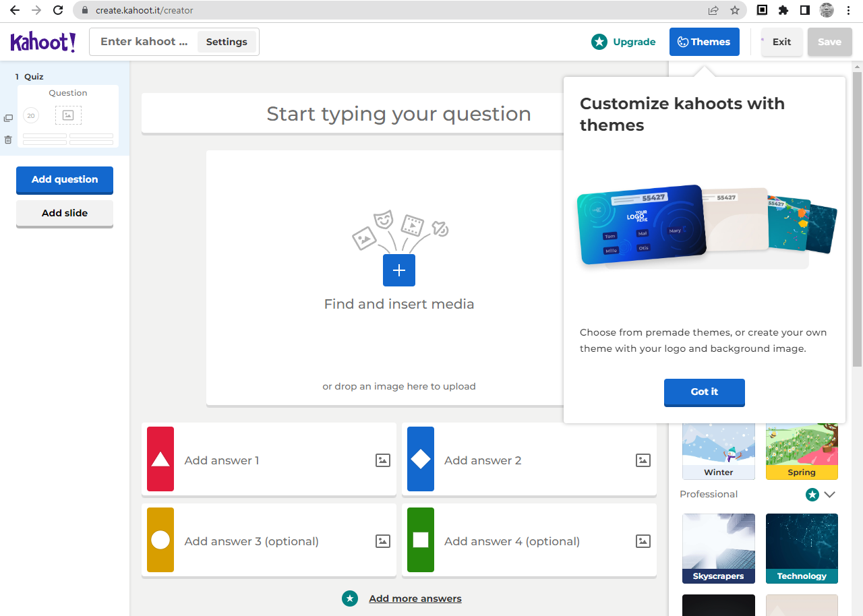Select the Skyscrapers theme thumbnail
Viewport: 863px width, 616px height.
click(718, 548)
